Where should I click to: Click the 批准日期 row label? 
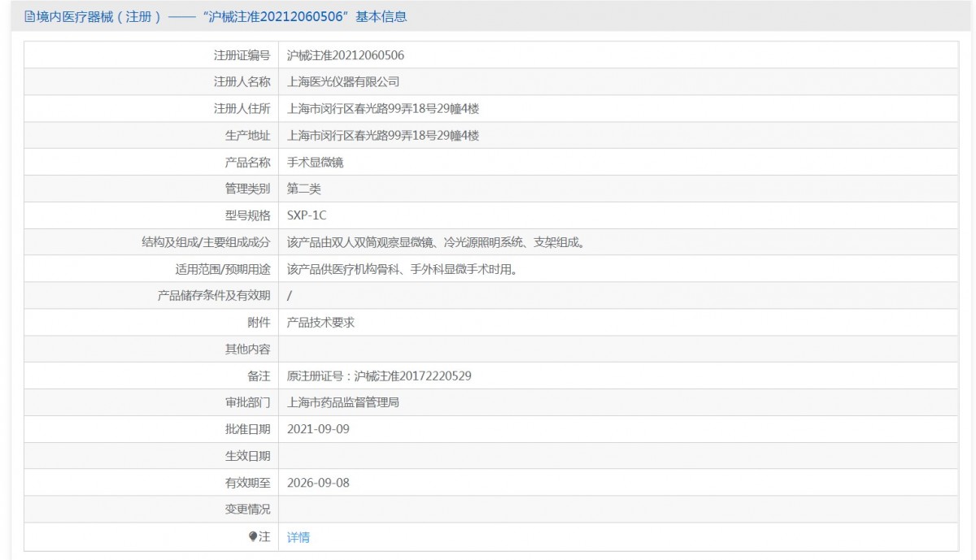click(247, 429)
